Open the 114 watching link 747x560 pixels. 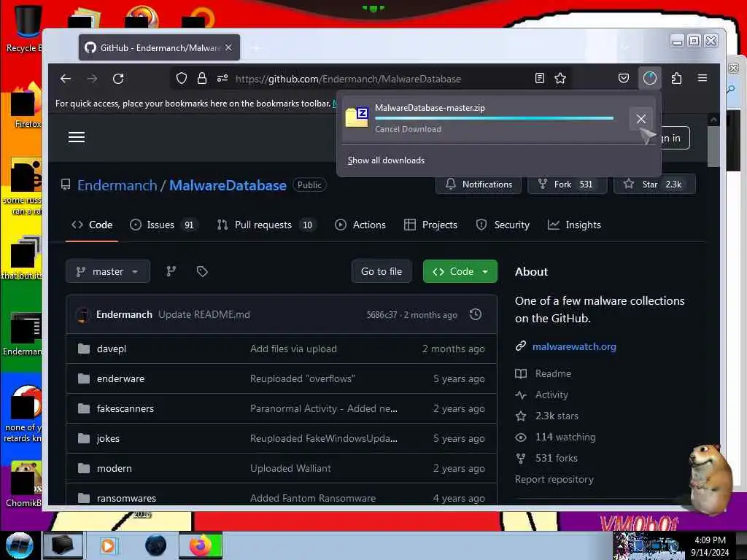click(x=565, y=437)
